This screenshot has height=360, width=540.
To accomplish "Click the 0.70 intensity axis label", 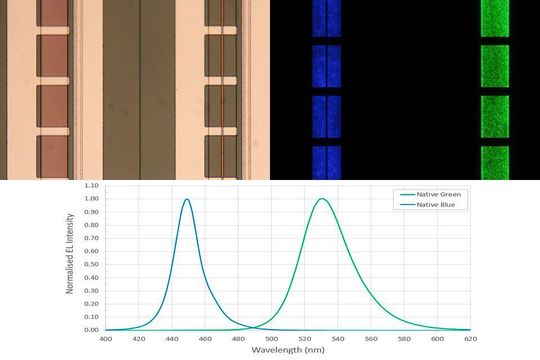I will (x=91, y=238).
